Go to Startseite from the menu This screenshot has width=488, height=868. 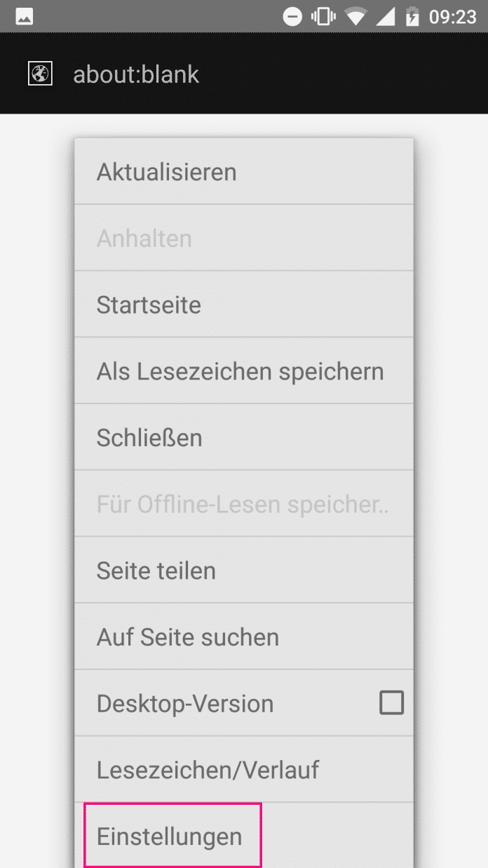click(243, 305)
